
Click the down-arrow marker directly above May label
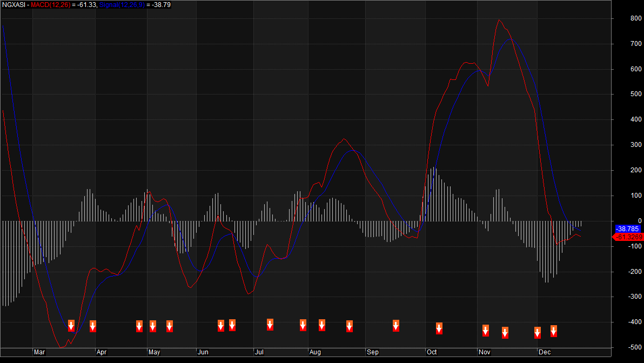coord(153,326)
